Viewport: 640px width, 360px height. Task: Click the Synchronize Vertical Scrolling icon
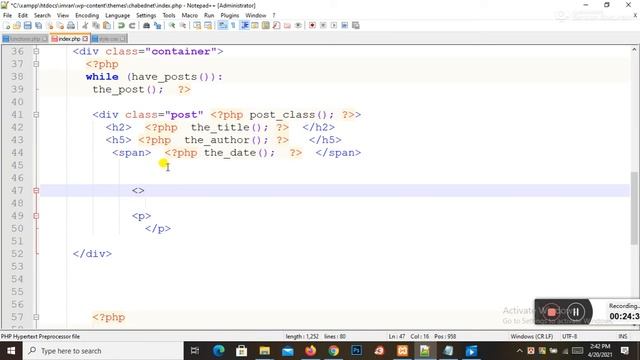click(x=197, y=25)
